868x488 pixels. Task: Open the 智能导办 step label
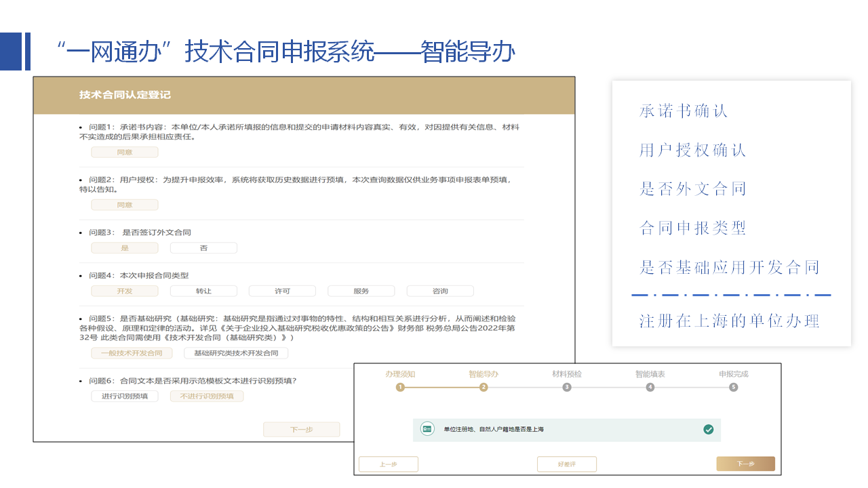pyautogui.click(x=484, y=374)
